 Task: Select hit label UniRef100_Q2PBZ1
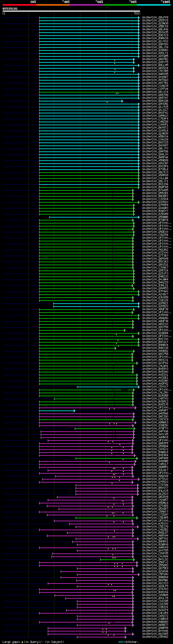pos(155,303)
